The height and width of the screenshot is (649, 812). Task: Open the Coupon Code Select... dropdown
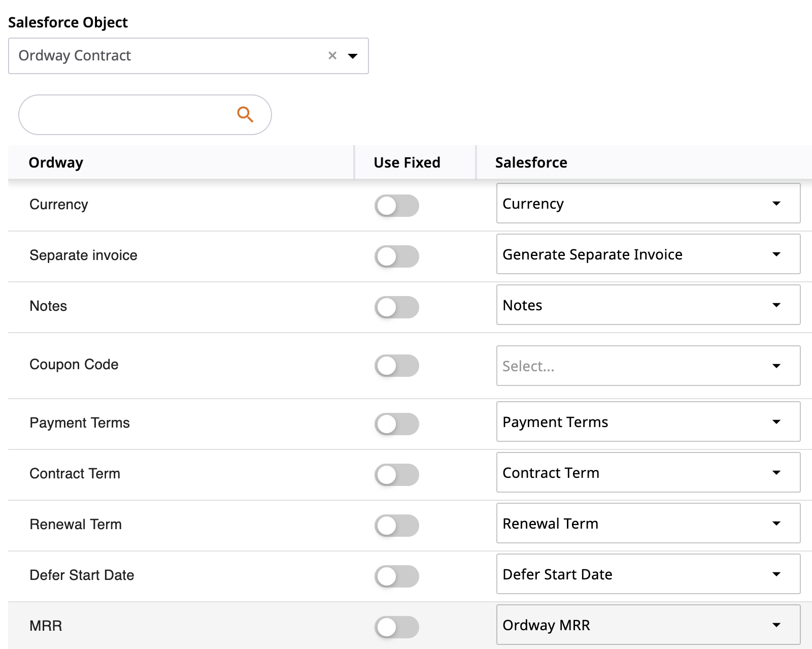tap(648, 366)
